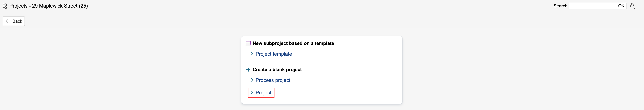Image resolution: width=644 pixels, height=110 pixels.
Task: Click the chevron before the Project link
Action: point(252,93)
